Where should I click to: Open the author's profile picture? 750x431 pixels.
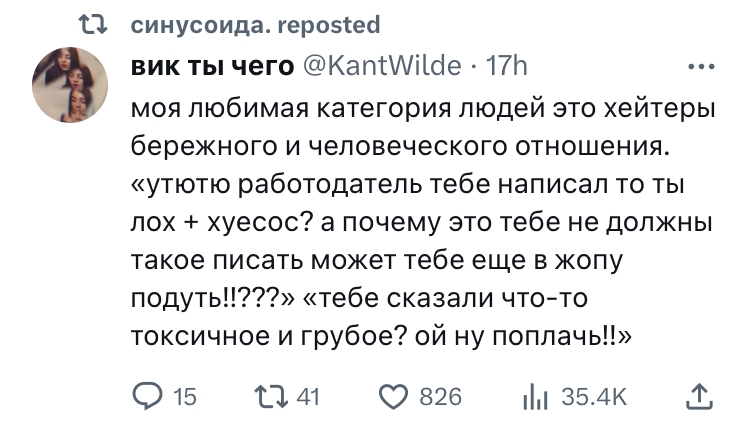(70, 84)
